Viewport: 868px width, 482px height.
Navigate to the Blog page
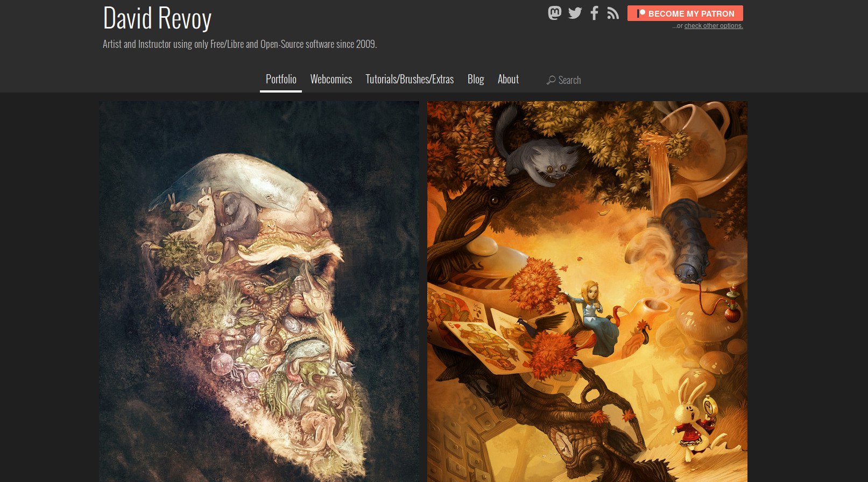(x=476, y=79)
